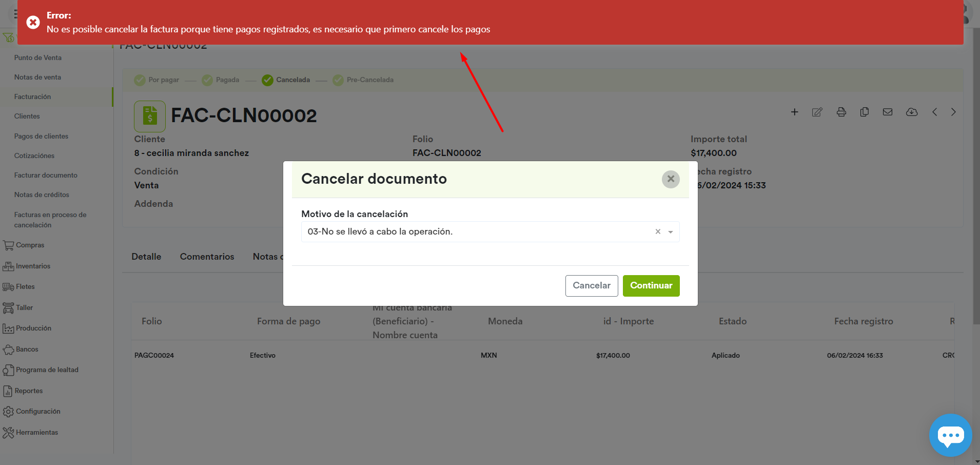980x465 pixels.
Task: Open the Motivo de la cancelación dropdown
Action: coord(670,231)
